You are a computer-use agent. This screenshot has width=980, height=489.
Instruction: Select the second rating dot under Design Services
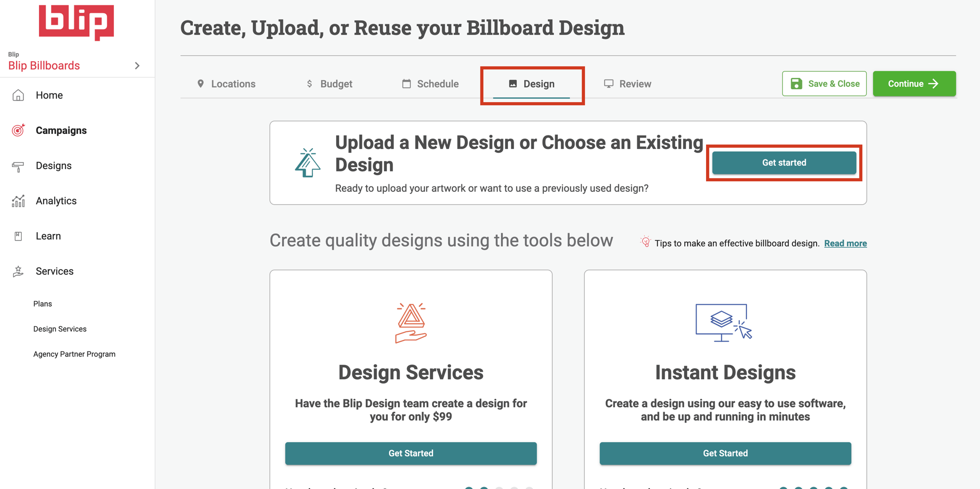[x=484, y=488]
